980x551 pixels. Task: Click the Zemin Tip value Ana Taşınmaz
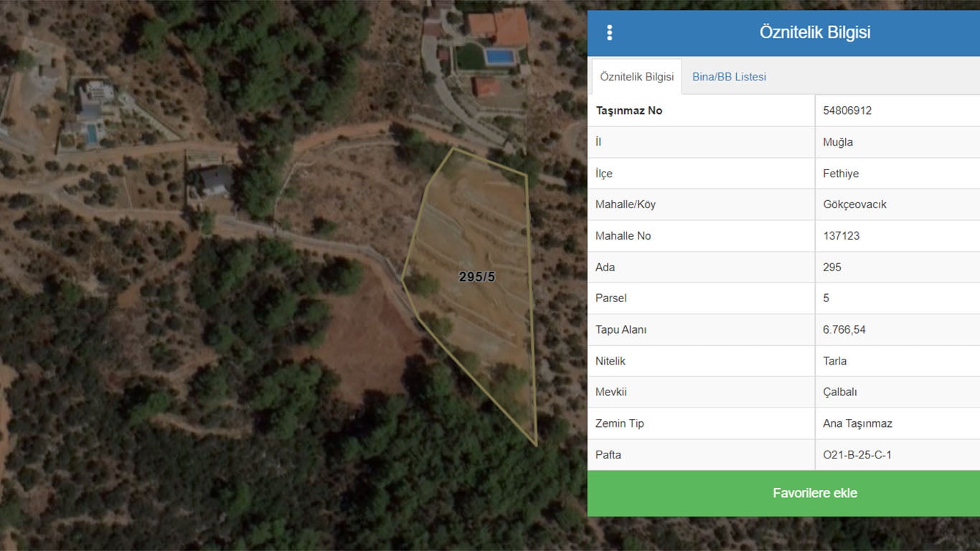[857, 423]
